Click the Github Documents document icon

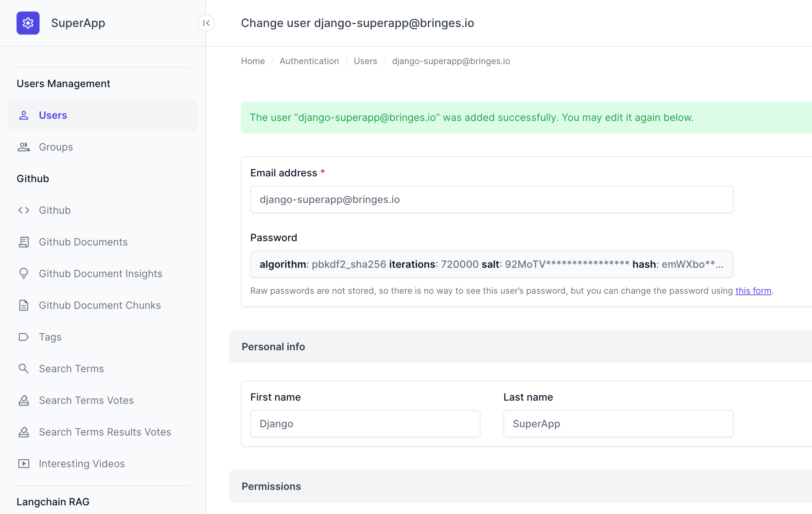[24, 242]
